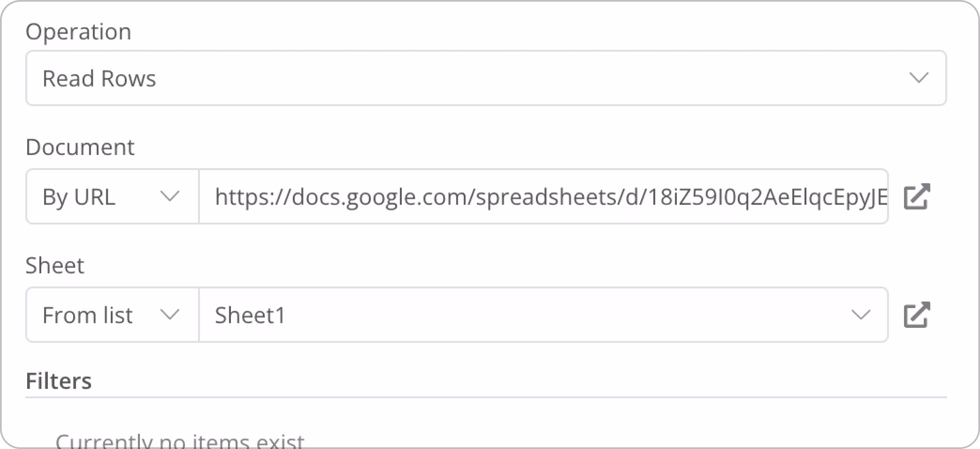Click the chevron next to By URL
The width and height of the screenshot is (980, 449).
point(169,197)
